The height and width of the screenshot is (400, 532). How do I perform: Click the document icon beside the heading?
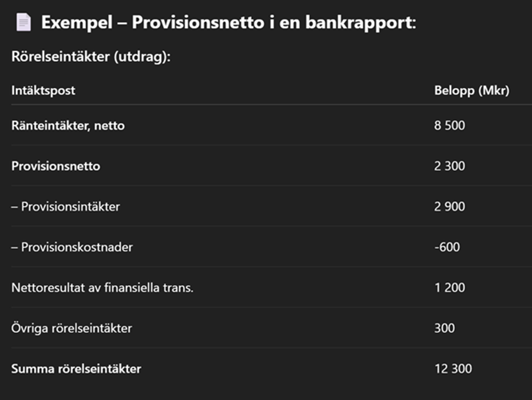23,22
